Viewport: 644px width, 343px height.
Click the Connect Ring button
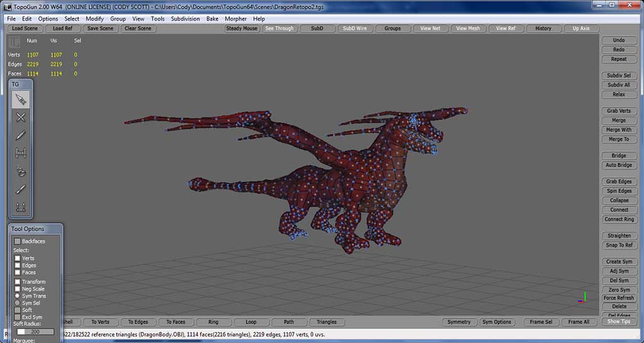click(x=619, y=219)
